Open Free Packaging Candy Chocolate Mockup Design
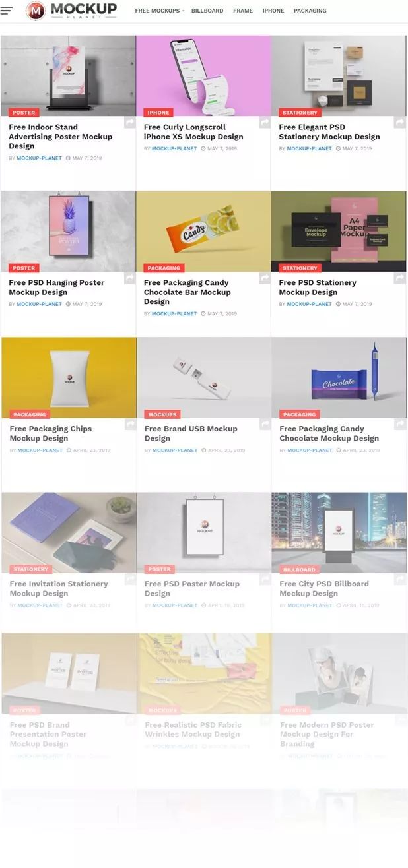Viewport: 408px width, 868px height. [329, 433]
